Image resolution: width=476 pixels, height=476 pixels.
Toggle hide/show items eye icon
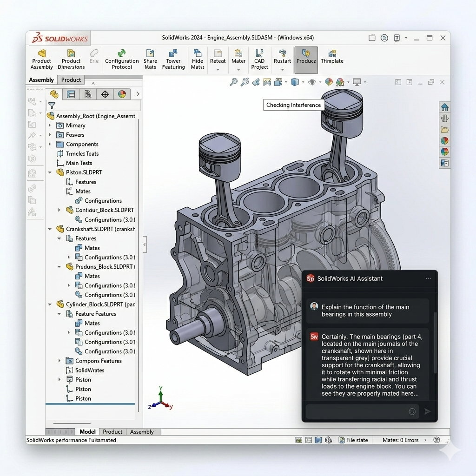click(x=312, y=82)
